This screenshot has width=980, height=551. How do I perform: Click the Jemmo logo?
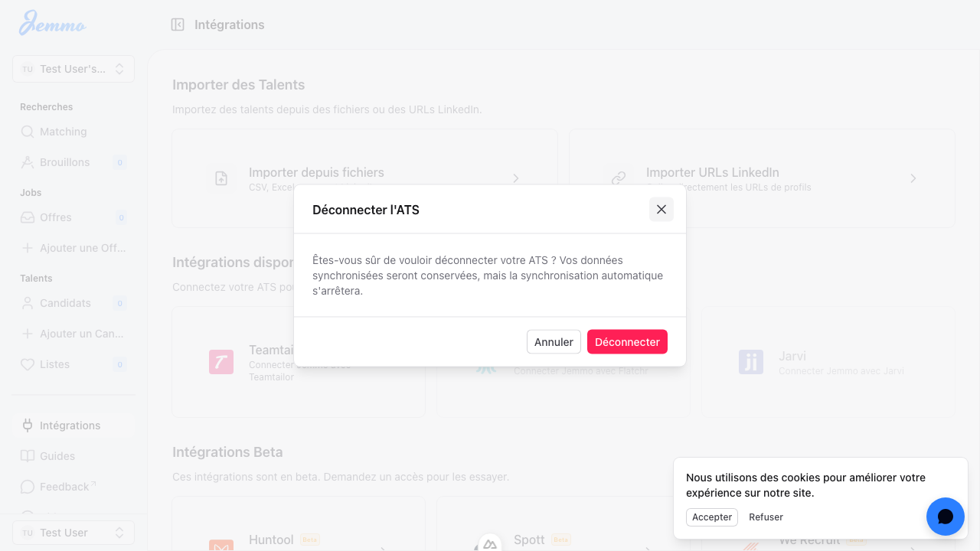51,24
